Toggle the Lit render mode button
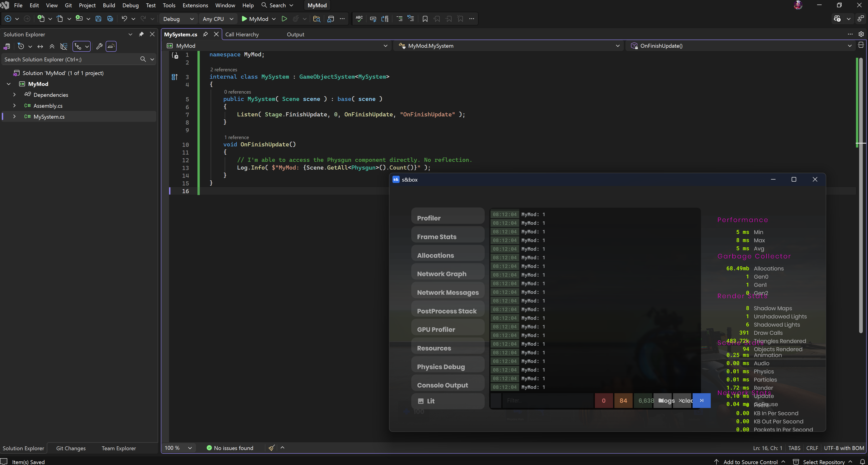This screenshot has height=465, width=868. point(448,401)
